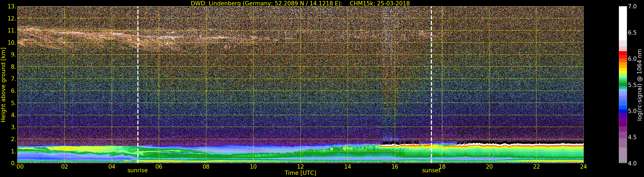Click the height axis tick label 3
The width and height of the screenshot is (644, 177).
pyautogui.click(x=13, y=127)
